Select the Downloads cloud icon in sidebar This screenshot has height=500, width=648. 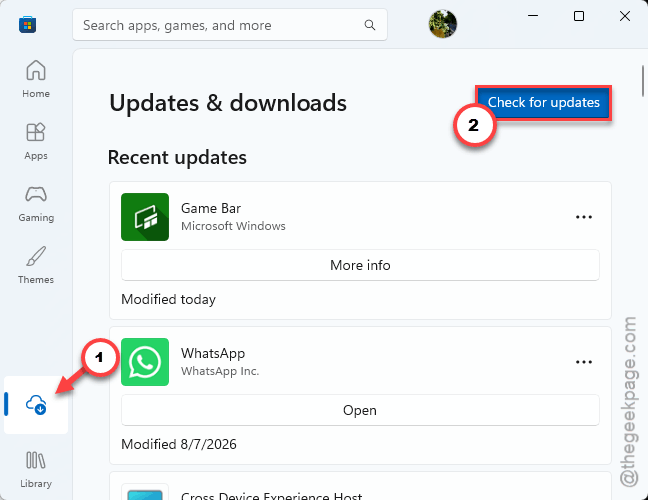(36, 405)
